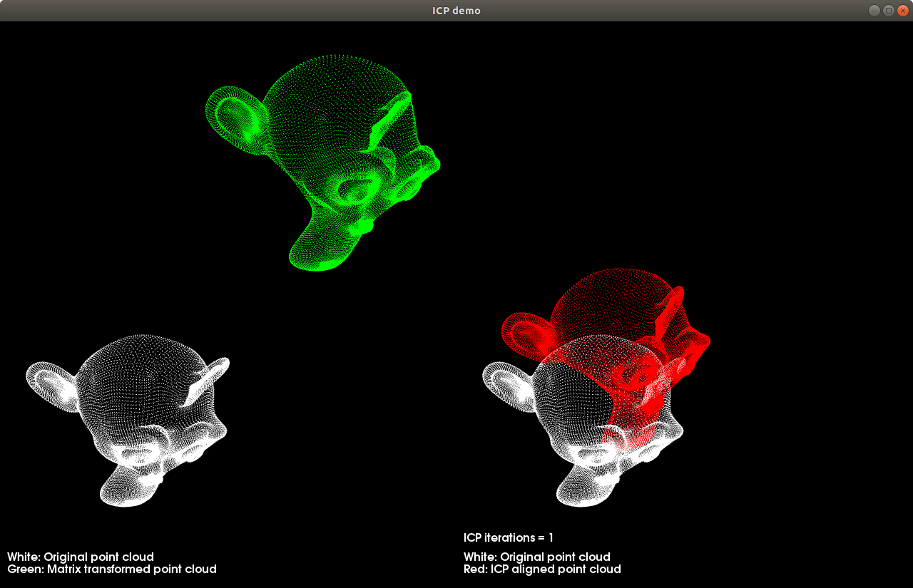The height and width of the screenshot is (588, 913).
Task: Click the green transformed monkey point cloud
Action: click(323, 163)
